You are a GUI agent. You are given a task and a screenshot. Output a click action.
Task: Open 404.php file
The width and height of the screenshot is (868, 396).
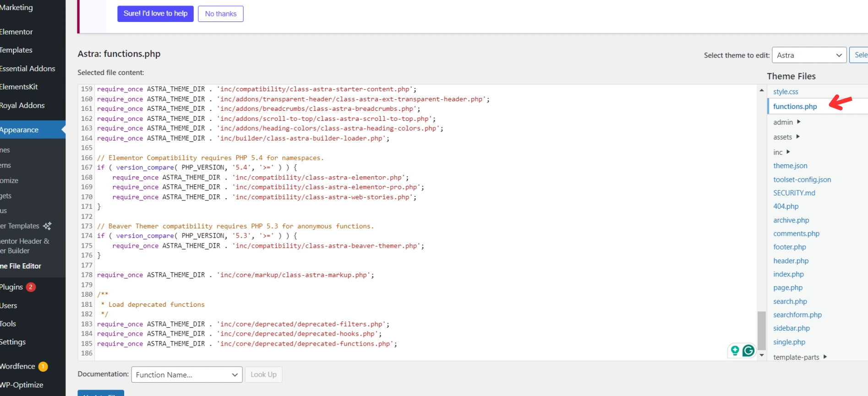(x=786, y=206)
